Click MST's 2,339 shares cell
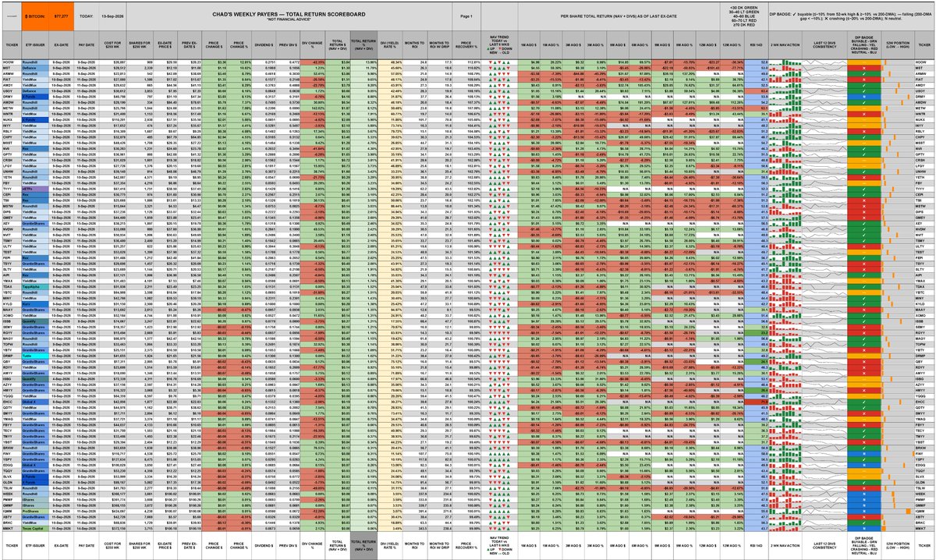This screenshot has width=936, height=560. pyautogui.click(x=140, y=68)
